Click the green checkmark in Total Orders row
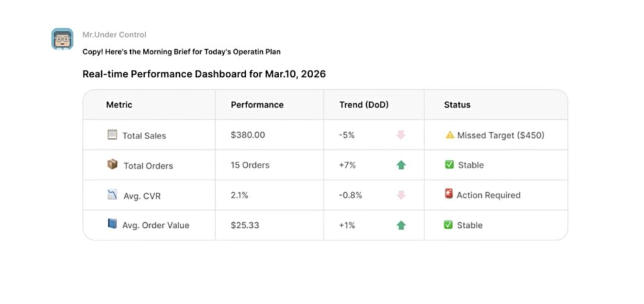Screen dimensions: 644x304 pos(448,165)
